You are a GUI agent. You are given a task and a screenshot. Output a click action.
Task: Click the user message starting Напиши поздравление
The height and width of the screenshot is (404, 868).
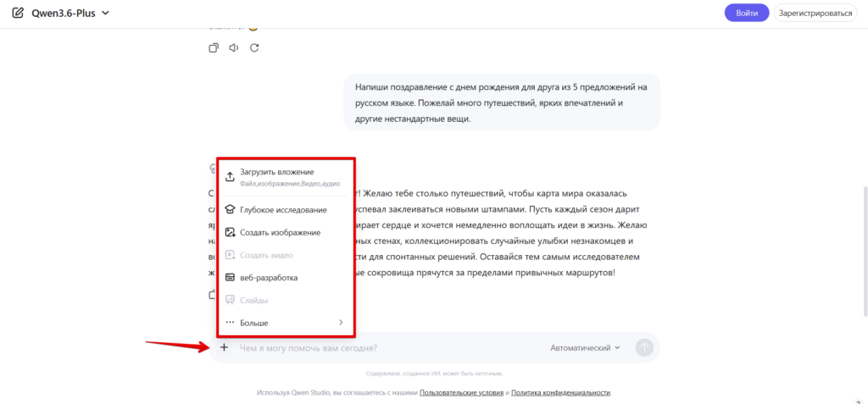502,103
